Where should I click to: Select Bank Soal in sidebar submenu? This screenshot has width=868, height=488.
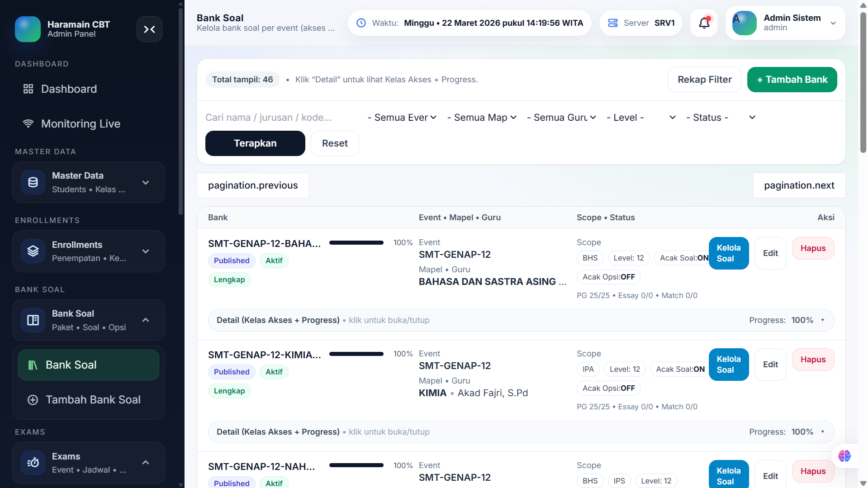[x=89, y=365]
